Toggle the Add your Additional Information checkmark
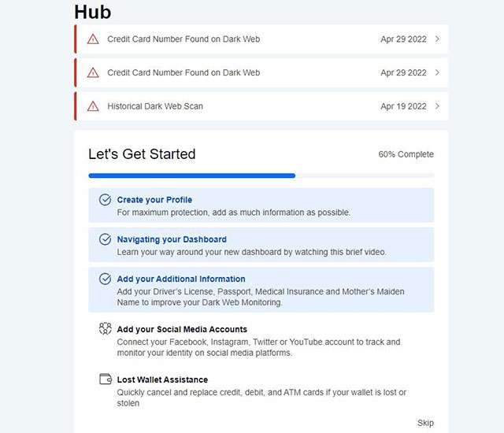 pos(105,279)
